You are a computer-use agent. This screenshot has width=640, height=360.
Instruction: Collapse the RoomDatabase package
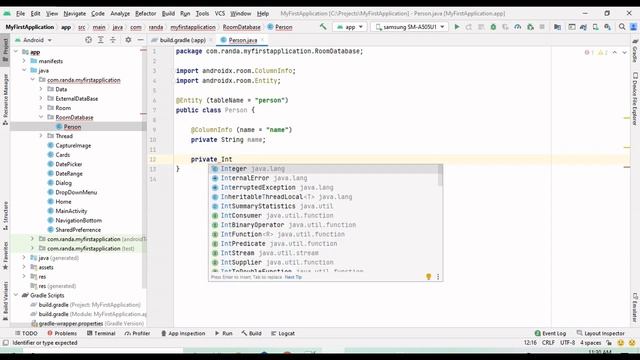pos(41,117)
